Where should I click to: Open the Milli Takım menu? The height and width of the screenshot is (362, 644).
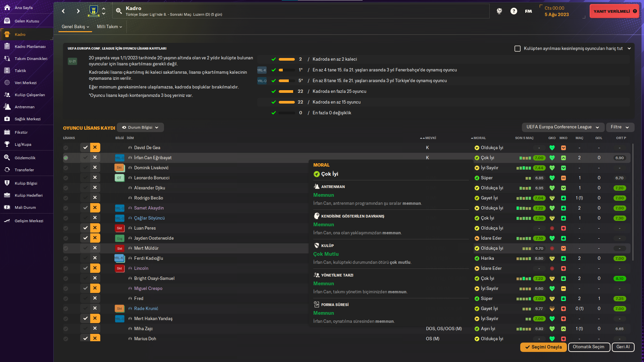(x=109, y=27)
